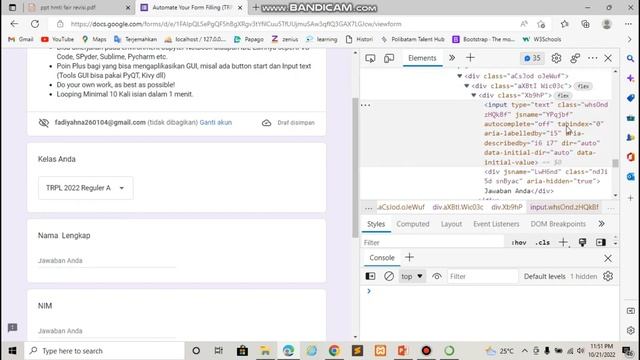640x360 pixels.
Task: Open the DevTools feedback/experiments icon
Action: pyautogui.click(x=575, y=58)
